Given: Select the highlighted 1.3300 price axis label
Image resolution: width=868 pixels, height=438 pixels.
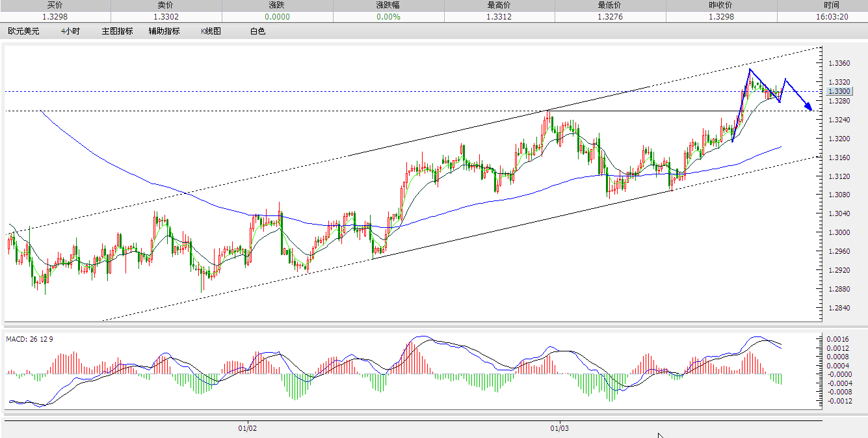Looking at the screenshot, I should tap(839, 92).
